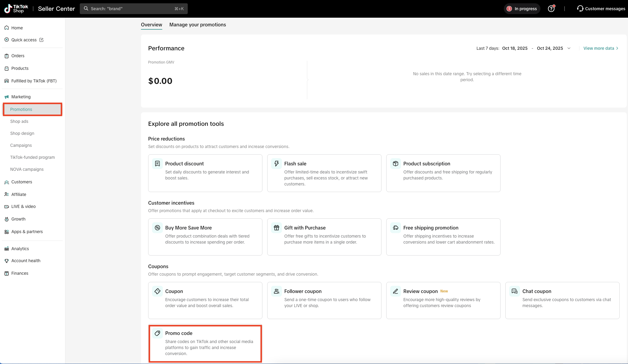Click the TikTok Shop logo
The height and width of the screenshot is (364, 628).
pyautogui.click(x=16, y=9)
